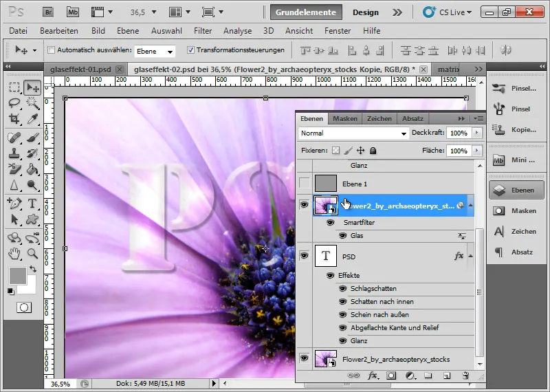Select the Hand tool
The image size is (550, 392).
(14, 253)
